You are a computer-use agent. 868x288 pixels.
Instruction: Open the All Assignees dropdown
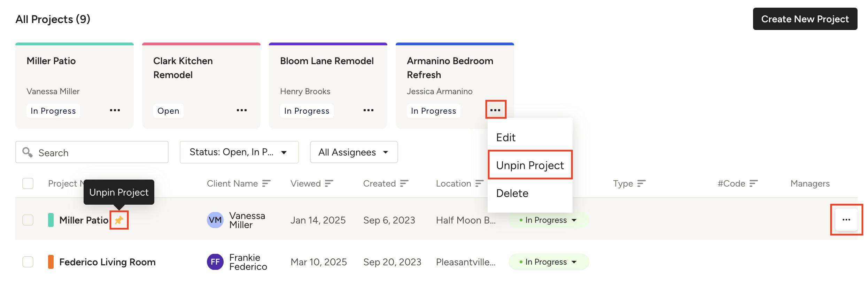[354, 152]
